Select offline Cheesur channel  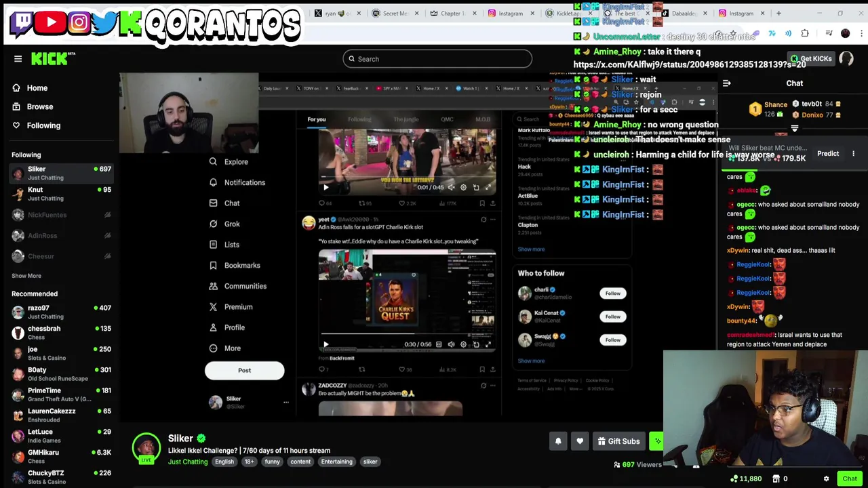pos(61,256)
